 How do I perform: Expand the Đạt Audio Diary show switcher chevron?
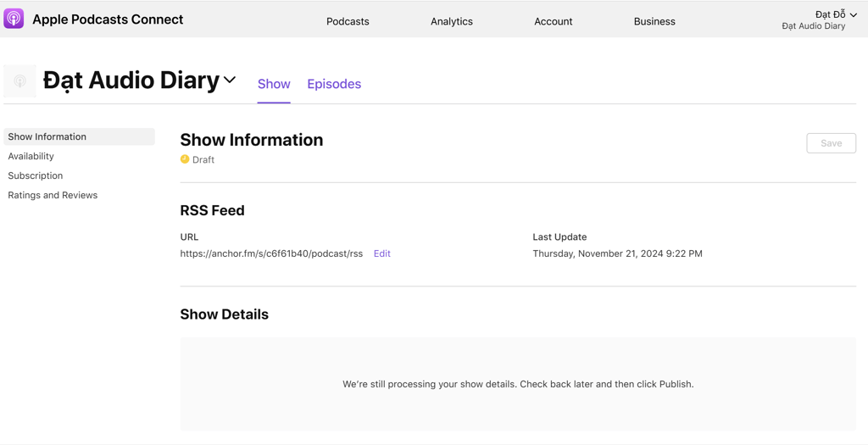coord(230,81)
